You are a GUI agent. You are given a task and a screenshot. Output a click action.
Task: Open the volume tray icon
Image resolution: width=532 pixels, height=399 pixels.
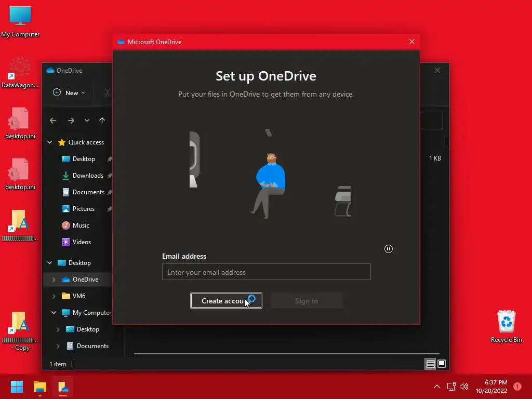tap(464, 387)
